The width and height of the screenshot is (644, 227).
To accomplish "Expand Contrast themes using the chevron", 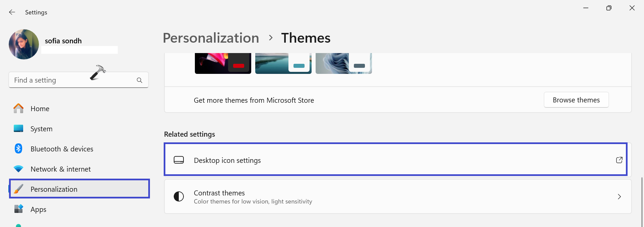I will pyautogui.click(x=619, y=196).
